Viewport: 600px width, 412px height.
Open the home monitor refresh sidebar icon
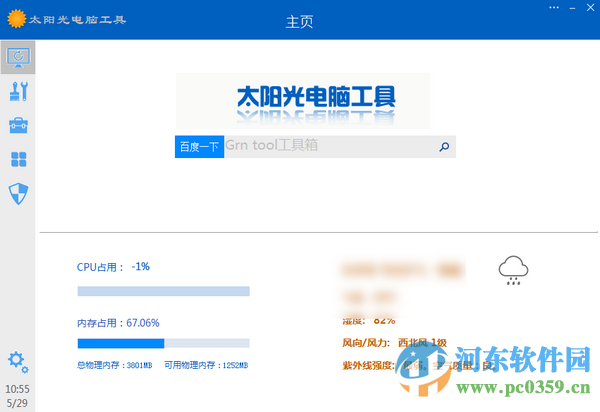coord(18,57)
